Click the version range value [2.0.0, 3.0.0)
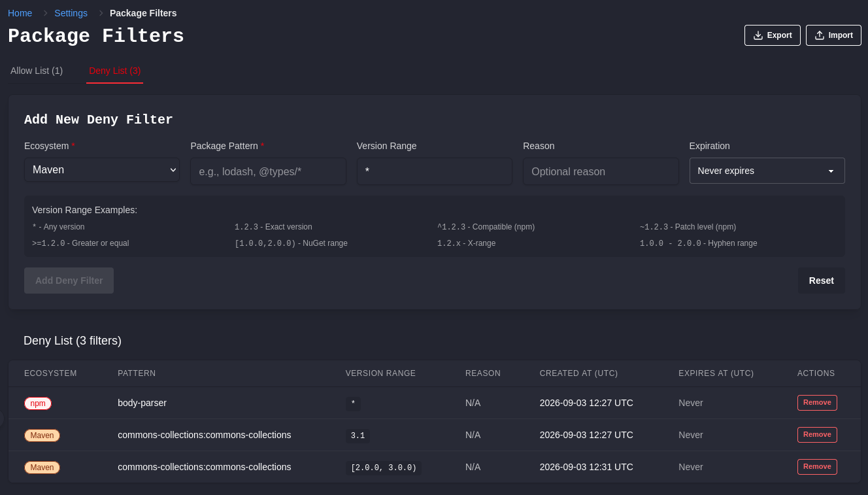The width and height of the screenshot is (868, 495). [x=383, y=468]
